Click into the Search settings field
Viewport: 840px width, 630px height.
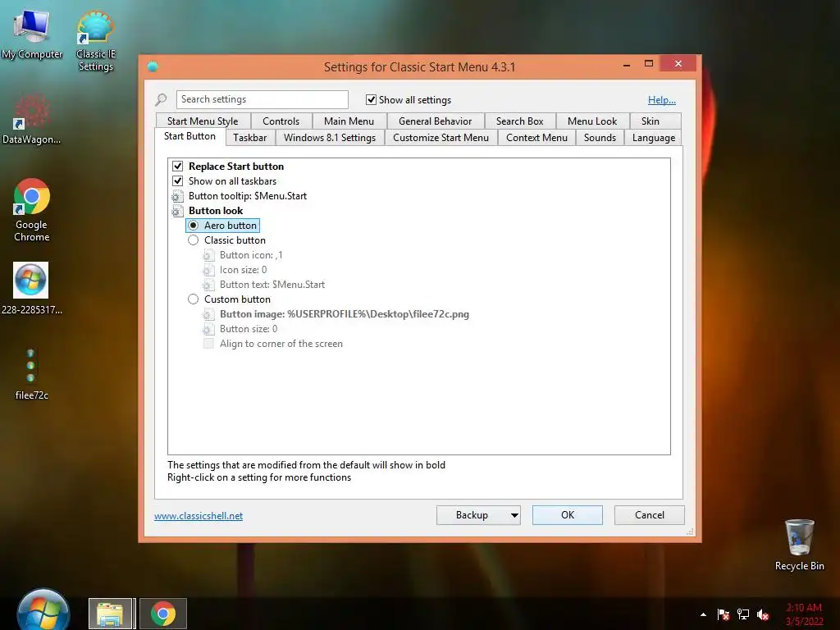[262, 99]
